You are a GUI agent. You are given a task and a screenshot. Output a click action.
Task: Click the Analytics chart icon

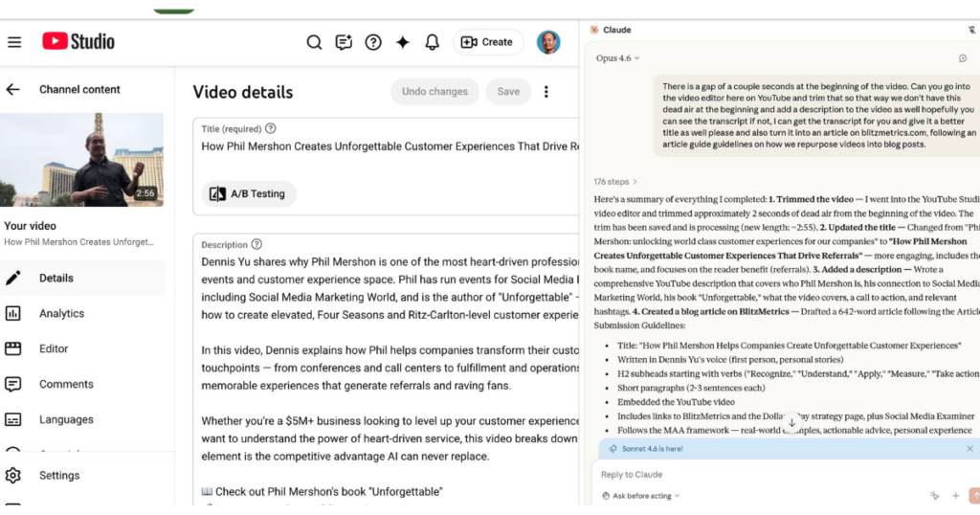13,313
